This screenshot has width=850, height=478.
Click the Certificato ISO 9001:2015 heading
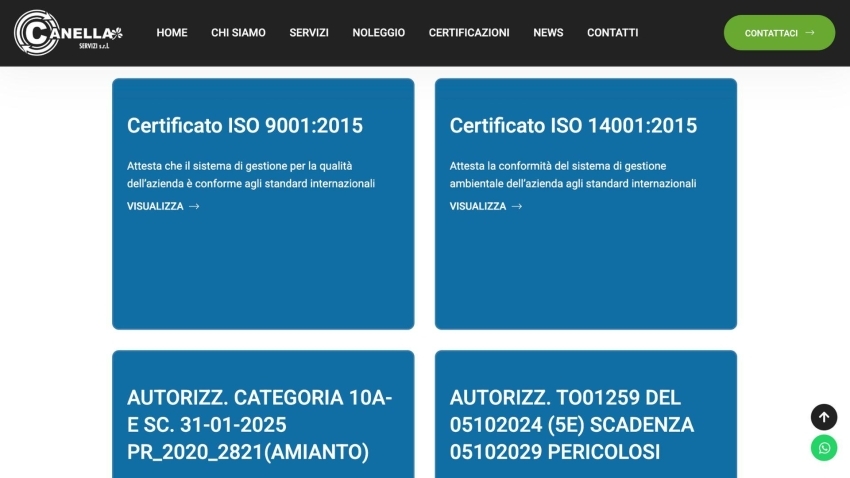[x=245, y=126]
